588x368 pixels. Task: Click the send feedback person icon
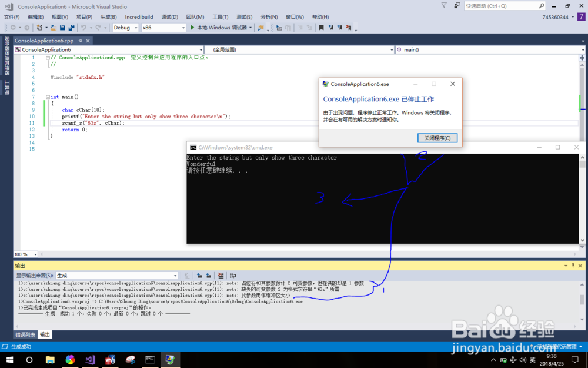(457, 6)
